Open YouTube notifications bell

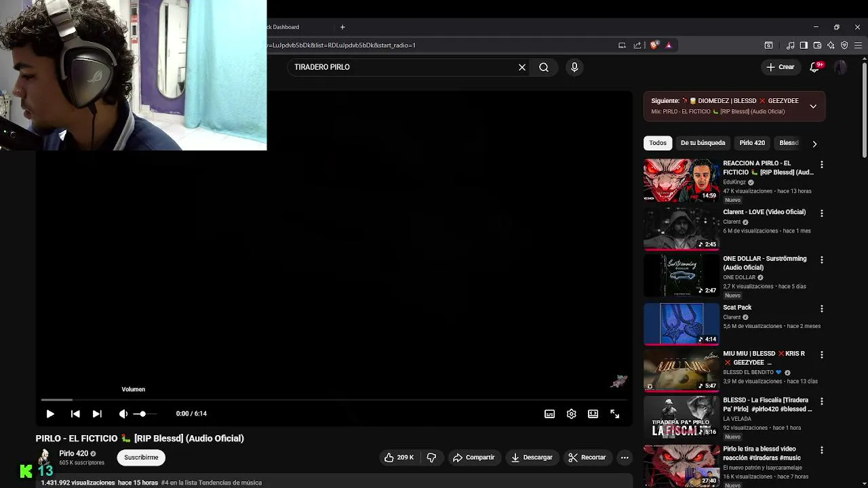(x=815, y=67)
